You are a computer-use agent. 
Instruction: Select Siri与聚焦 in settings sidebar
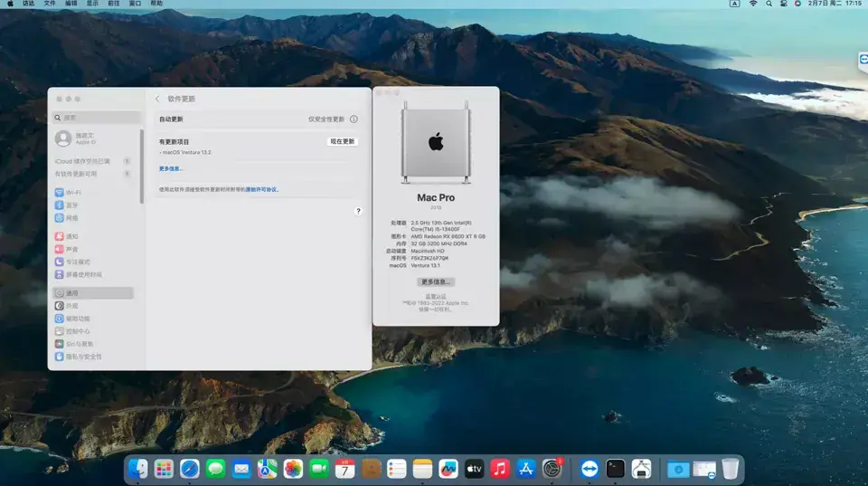[x=93, y=344]
